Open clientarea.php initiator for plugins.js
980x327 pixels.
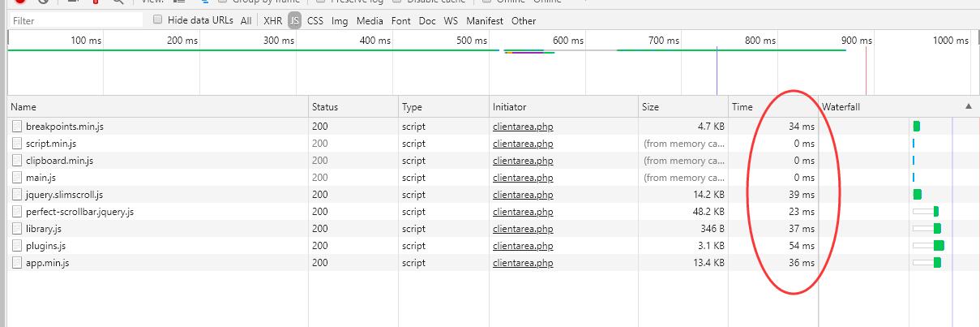pyautogui.click(x=522, y=246)
